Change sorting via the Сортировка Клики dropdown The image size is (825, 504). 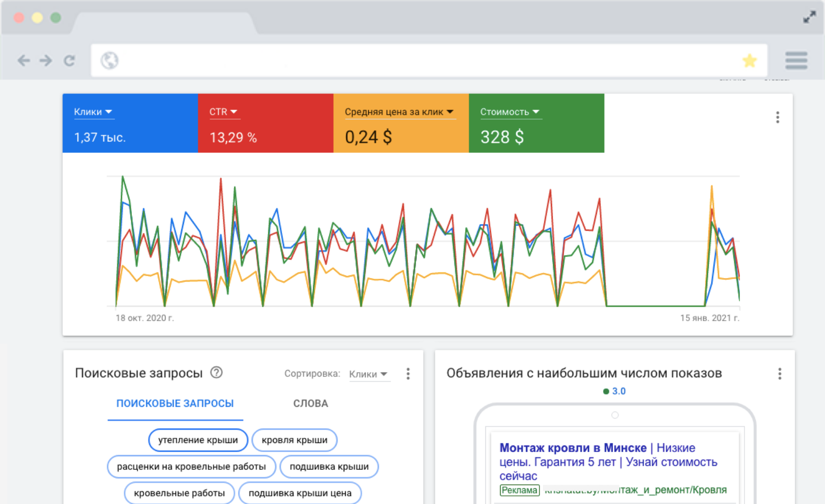pos(369,374)
